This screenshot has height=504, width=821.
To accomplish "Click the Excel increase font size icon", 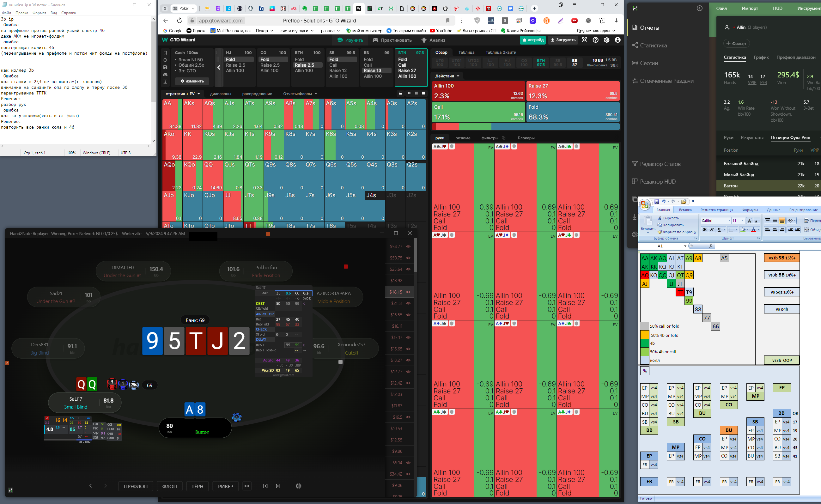I will pos(749,221).
